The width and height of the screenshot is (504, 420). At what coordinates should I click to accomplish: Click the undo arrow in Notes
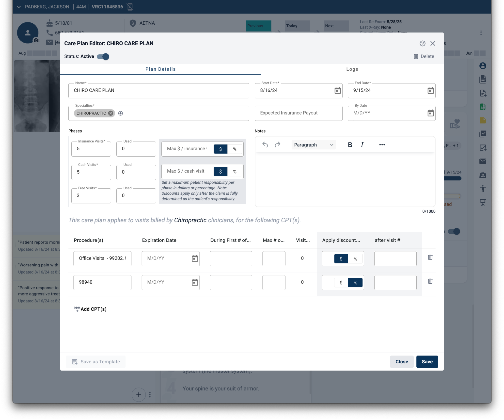tap(265, 145)
